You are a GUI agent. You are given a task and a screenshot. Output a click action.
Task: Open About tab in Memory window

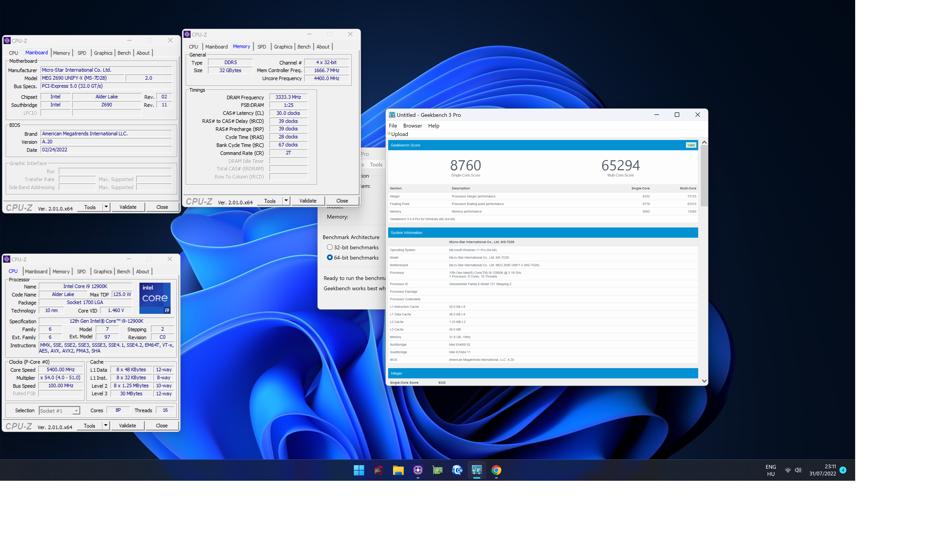pos(323,47)
